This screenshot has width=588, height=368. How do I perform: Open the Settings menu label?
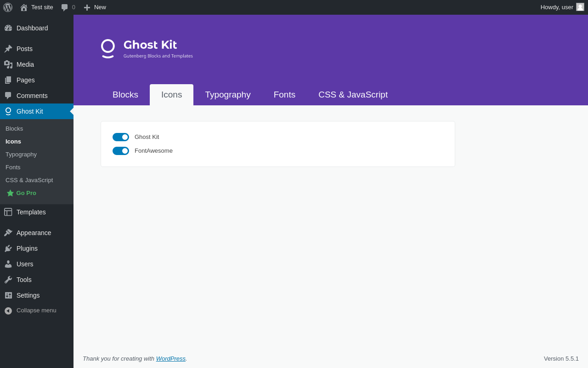tap(28, 295)
